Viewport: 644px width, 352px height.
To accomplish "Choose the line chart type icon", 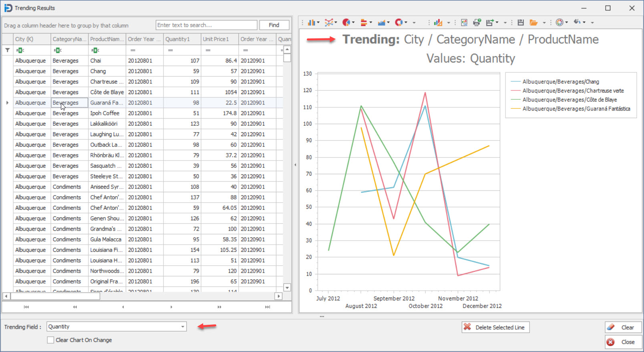I will click(329, 22).
